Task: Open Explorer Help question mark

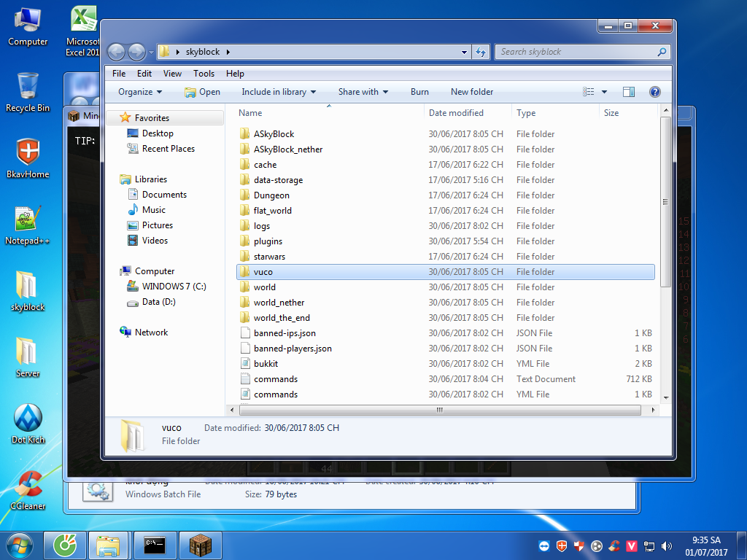Action: pos(655,92)
